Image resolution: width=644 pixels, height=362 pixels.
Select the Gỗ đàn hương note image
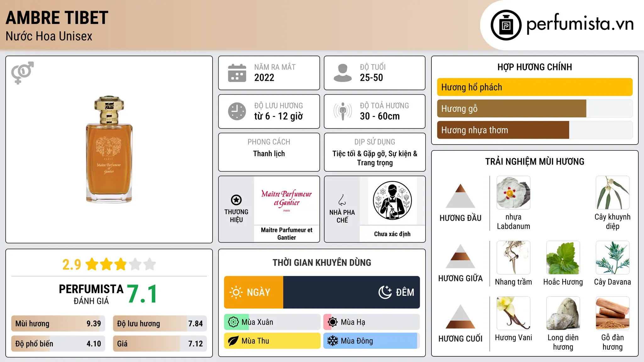click(613, 313)
